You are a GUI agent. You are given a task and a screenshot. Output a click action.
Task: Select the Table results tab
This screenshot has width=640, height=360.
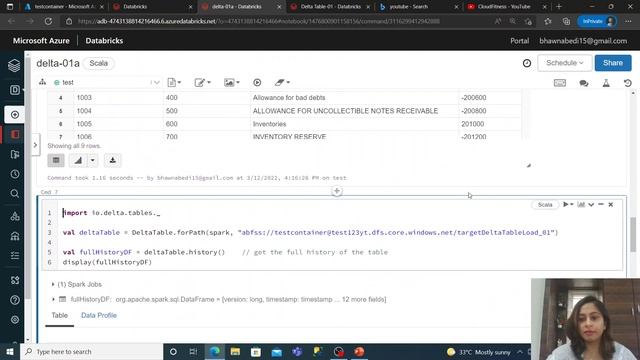pos(60,316)
